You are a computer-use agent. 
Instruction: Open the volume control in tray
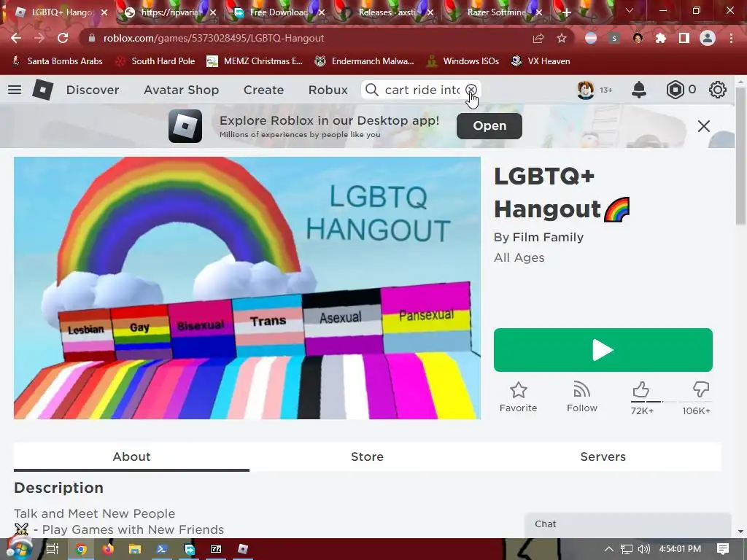(x=643, y=549)
